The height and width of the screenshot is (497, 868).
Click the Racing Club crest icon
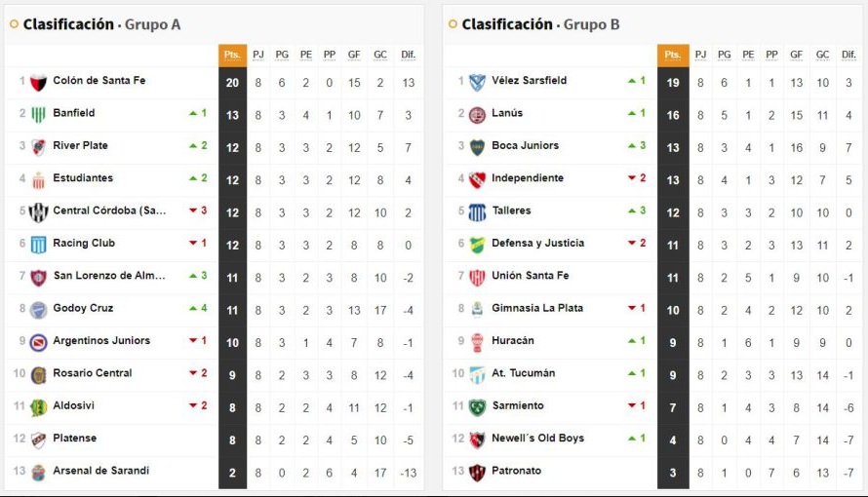tap(39, 245)
